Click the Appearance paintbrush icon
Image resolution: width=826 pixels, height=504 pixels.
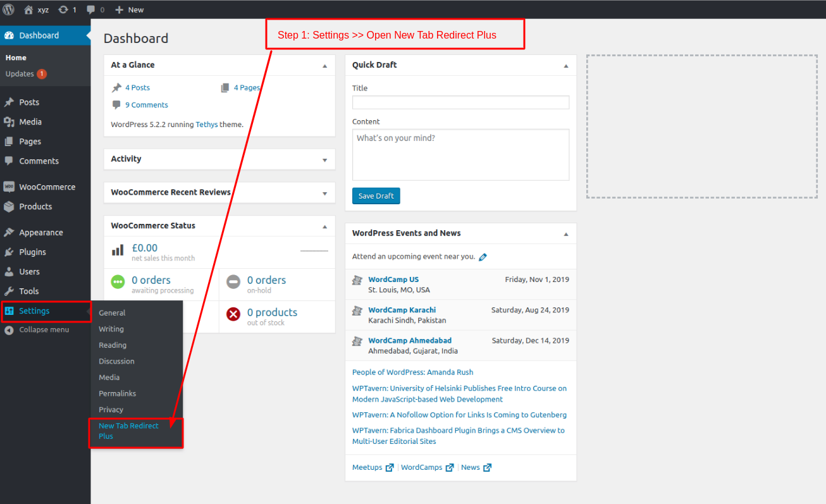tap(9, 232)
